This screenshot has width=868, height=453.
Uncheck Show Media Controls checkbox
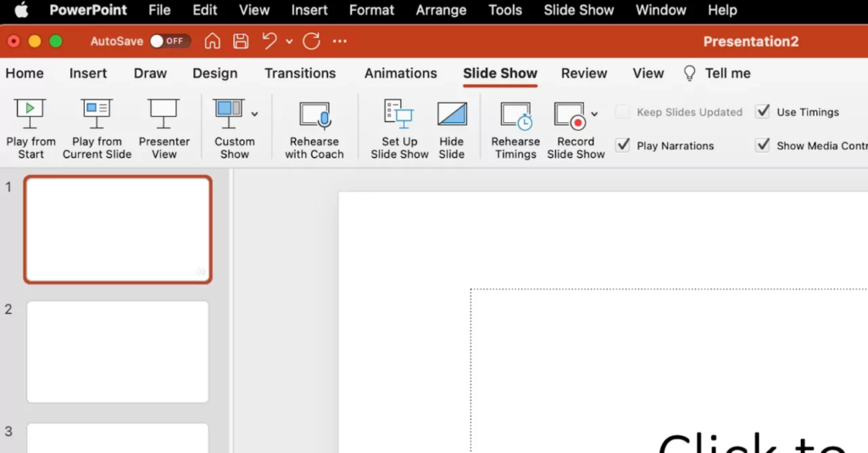[x=762, y=145]
